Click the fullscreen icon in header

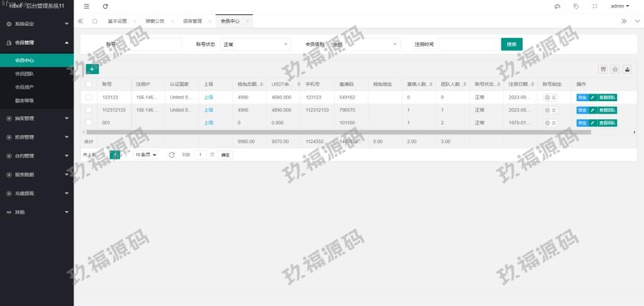pyautogui.click(x=595, y=6)
